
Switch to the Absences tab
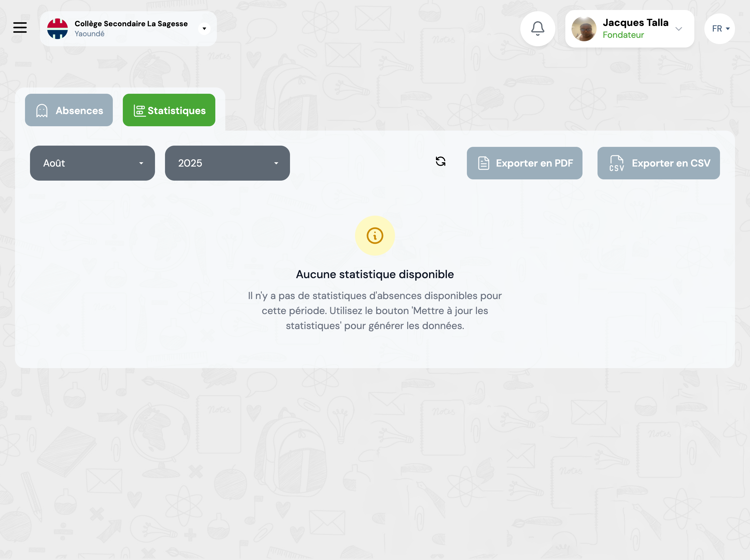[69, 110]
